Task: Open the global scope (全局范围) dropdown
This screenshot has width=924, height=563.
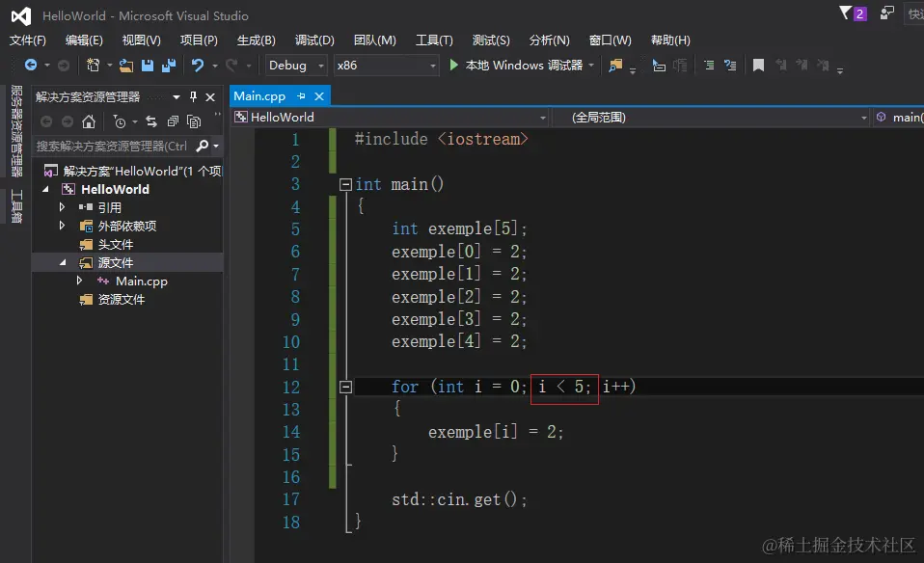Action: pos(711,118)
